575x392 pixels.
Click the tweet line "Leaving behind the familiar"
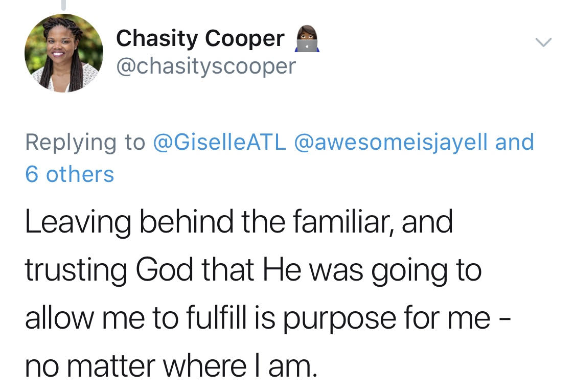[239, 222]
